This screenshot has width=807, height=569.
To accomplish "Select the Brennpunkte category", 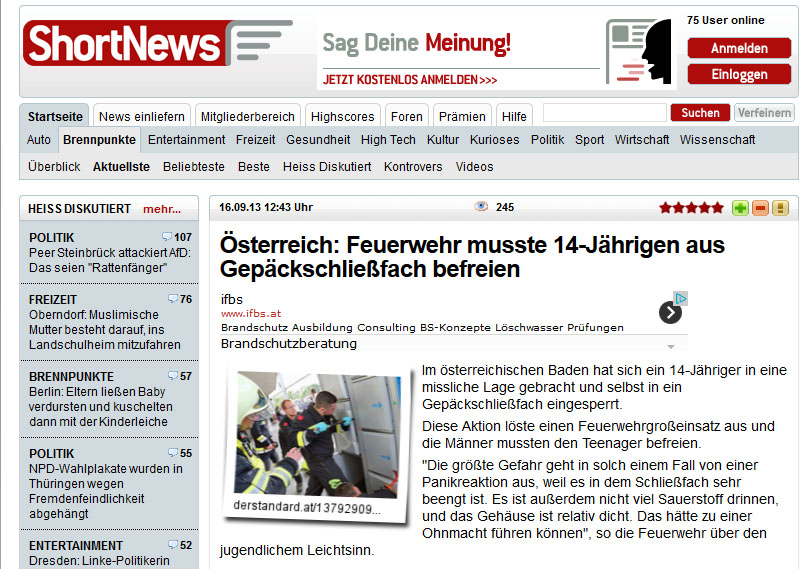I will coord(99,140).
